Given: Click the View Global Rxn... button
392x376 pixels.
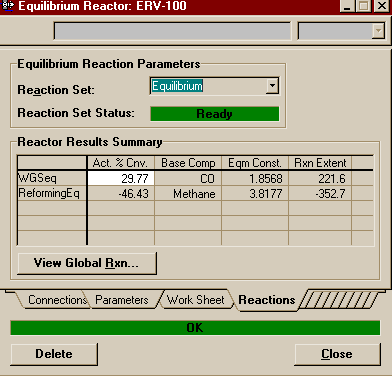Looking at the screenshot, I should point(87,263).
